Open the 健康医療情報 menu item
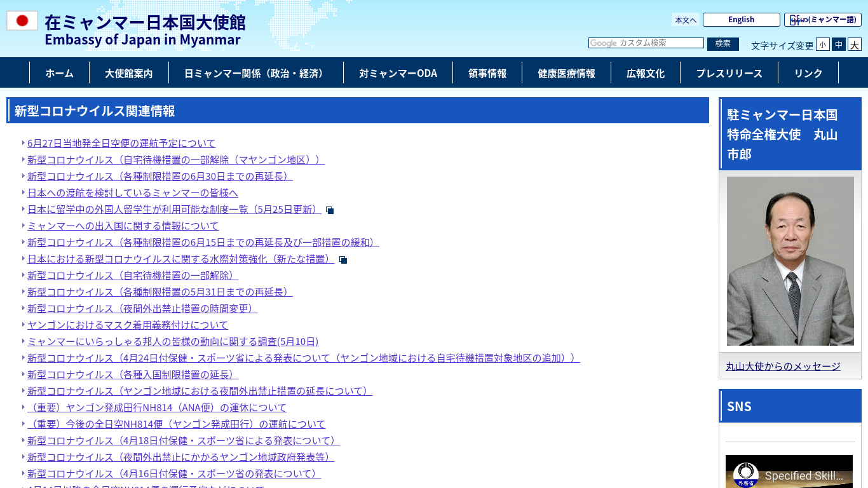 coord(566,73)
